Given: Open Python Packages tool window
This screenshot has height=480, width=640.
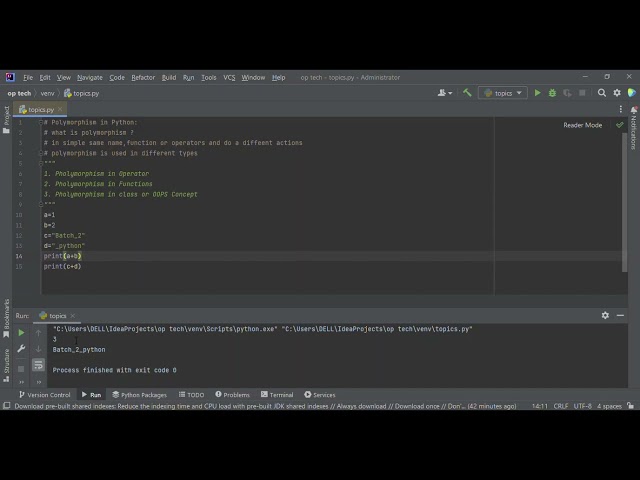Looking at the screenshot, I should 140,395.
